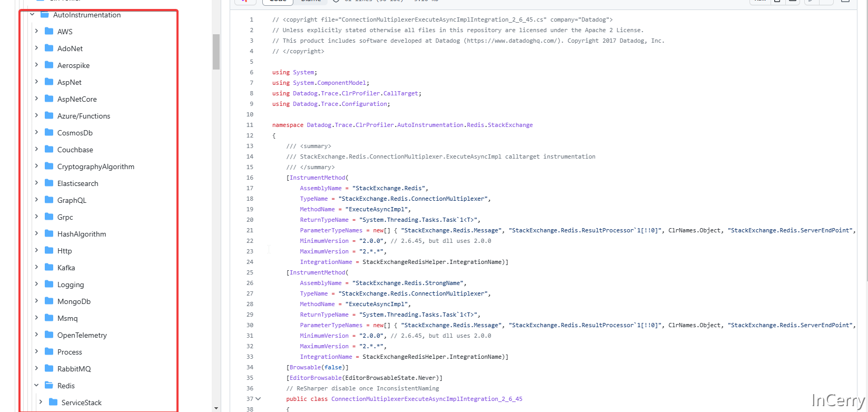Click the ServiceStack folder icon
868x412 pixels.
(x=53, y=402)
